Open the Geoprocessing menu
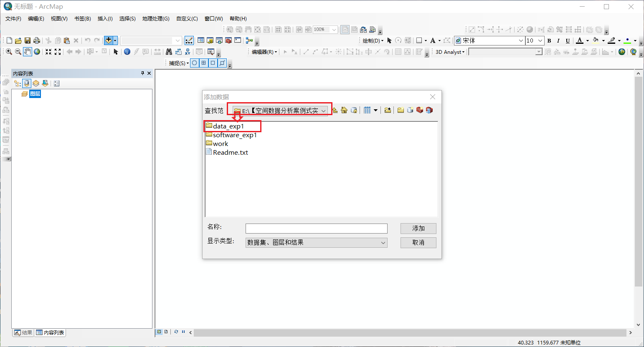 click(156, 19)
